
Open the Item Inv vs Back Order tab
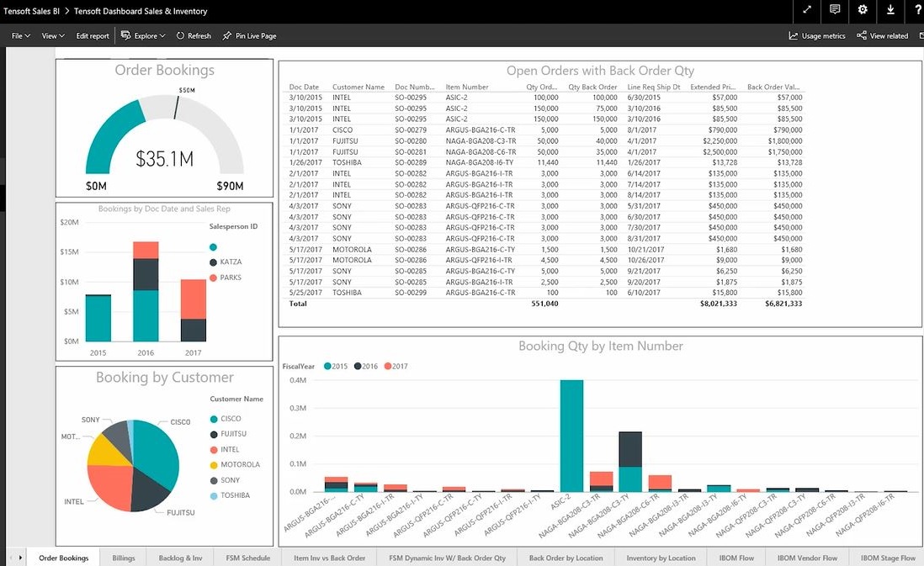(x=329, y=558)
